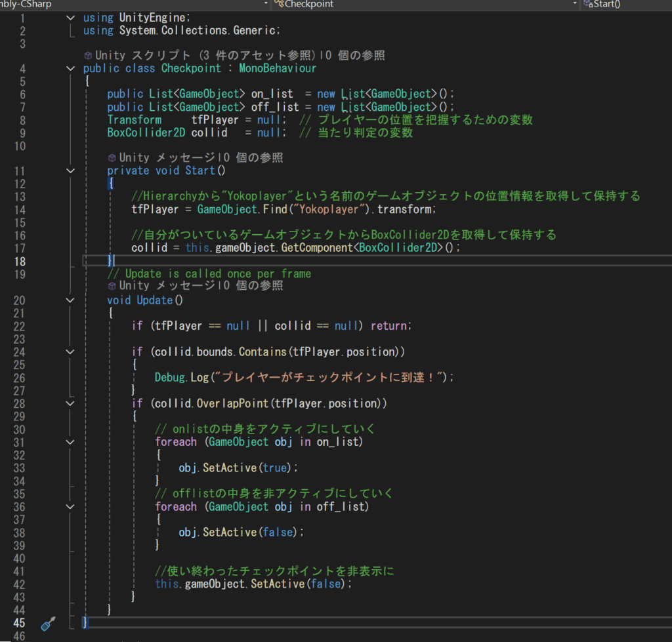672x642 pixels.
Task: Collapse the Checkpoint class definition
Action: (71, 69)
